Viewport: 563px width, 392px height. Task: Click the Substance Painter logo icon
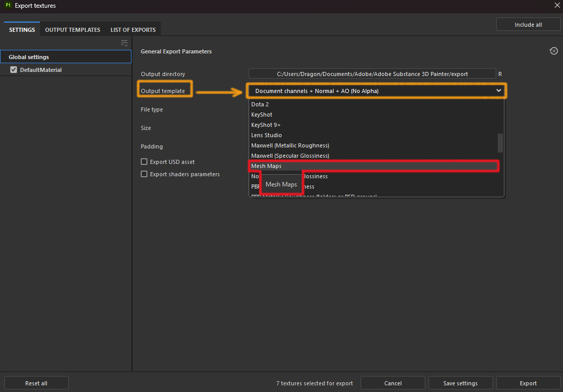tap(8, 6)
